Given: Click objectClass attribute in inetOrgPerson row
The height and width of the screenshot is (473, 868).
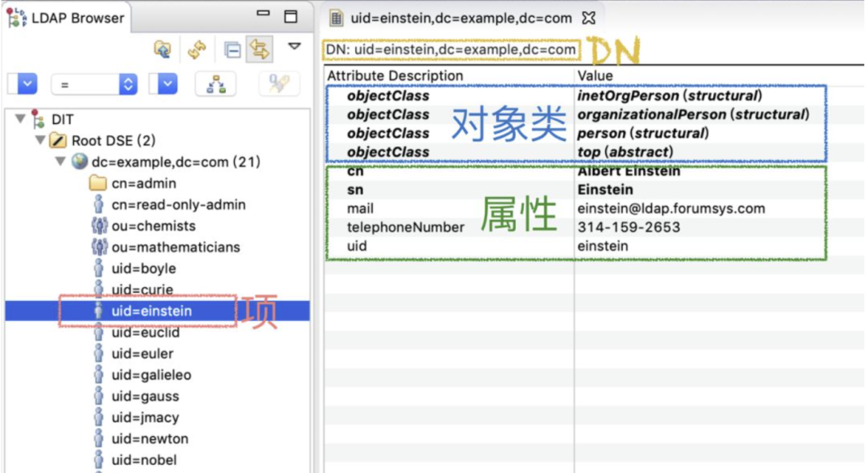Looking at the screenshot, I should point(388,96).
